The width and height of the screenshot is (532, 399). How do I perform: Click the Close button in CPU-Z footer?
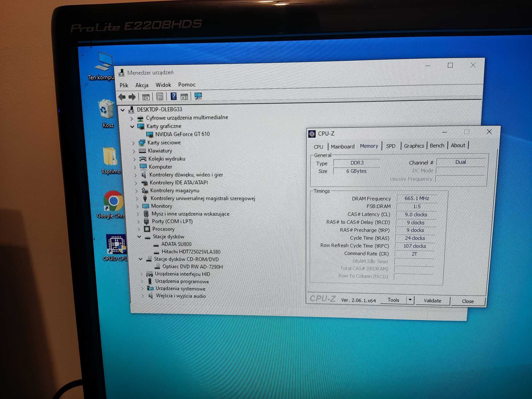point(468,301)
